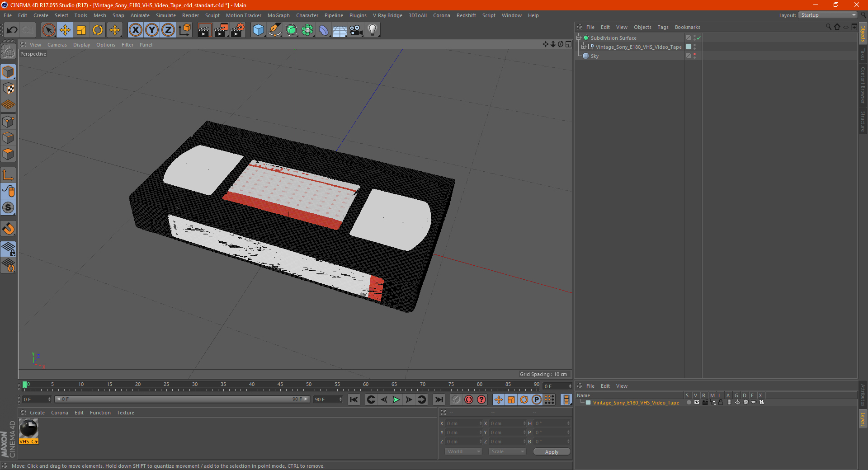This screenshot has width=868, height=470.
Task: Go to start of animation
Action: click(x=354, y=399)
